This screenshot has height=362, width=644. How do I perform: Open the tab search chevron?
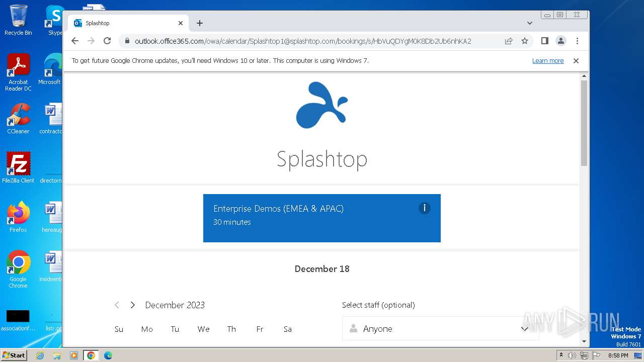(x=530, y=23)
